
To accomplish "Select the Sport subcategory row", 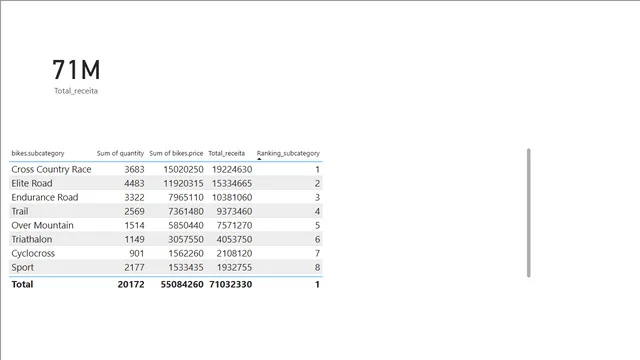I will point(166,267).
